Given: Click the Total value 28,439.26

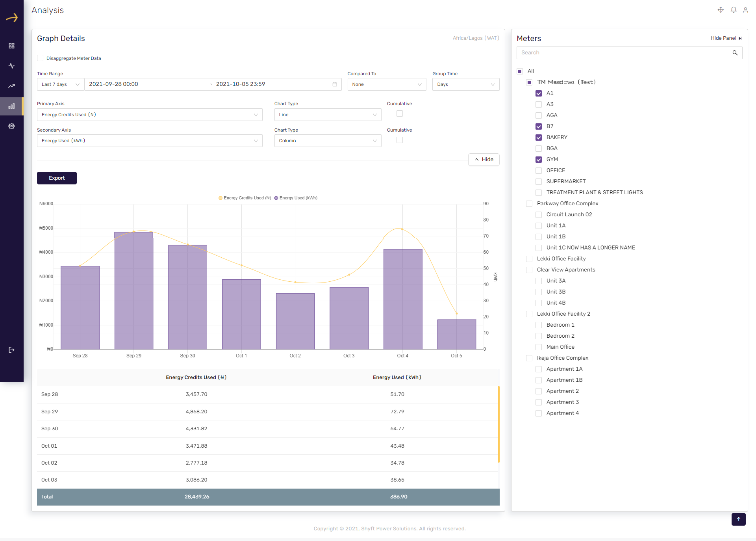Looking at the screenshot, I should (197, 497).
